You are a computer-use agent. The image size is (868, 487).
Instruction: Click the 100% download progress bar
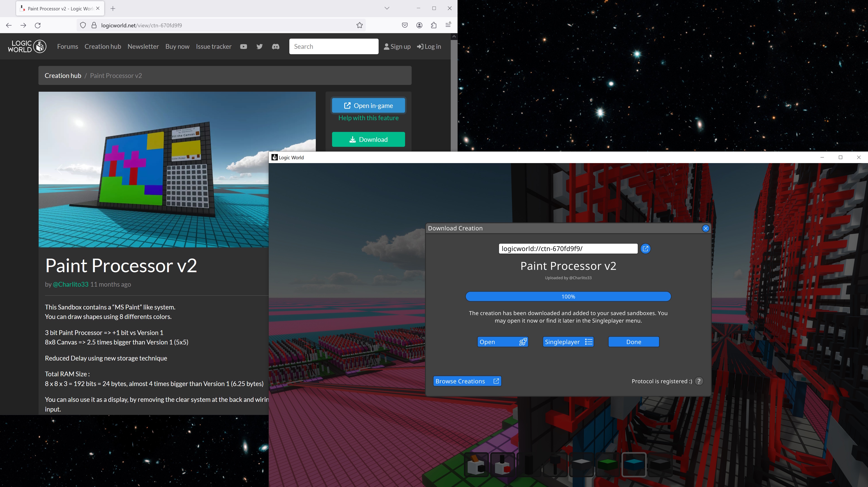click(x=568, y=296)
